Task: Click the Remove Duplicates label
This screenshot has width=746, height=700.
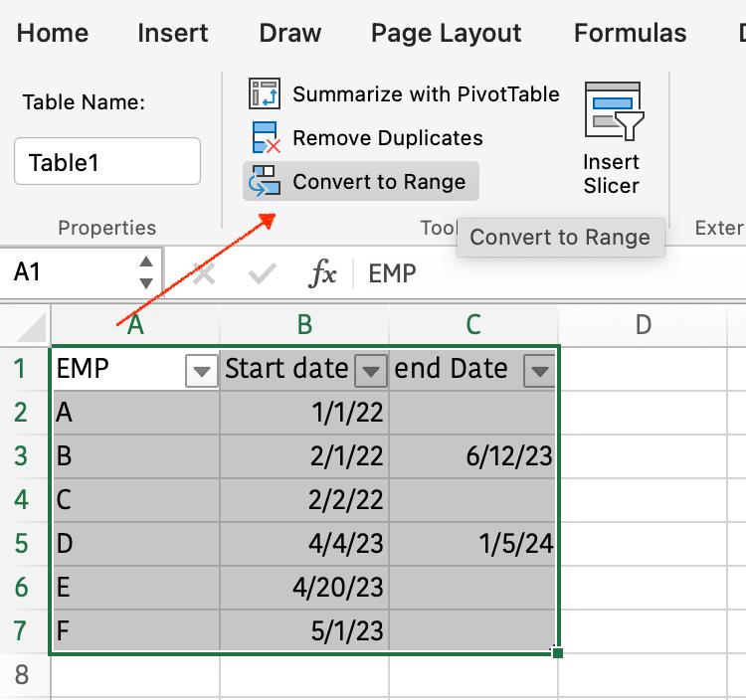Action: tap(388, 138)
